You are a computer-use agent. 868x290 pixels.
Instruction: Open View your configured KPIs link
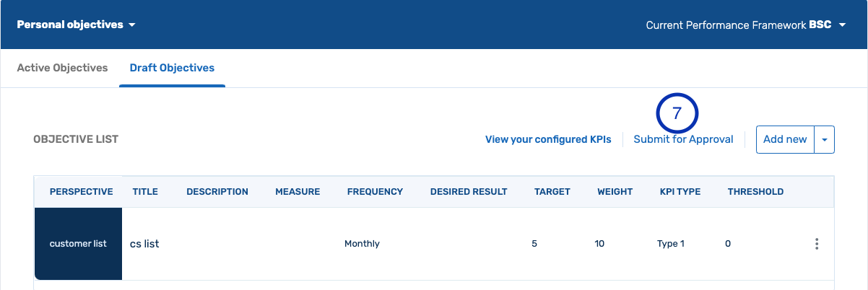click(x=548, y=140)
